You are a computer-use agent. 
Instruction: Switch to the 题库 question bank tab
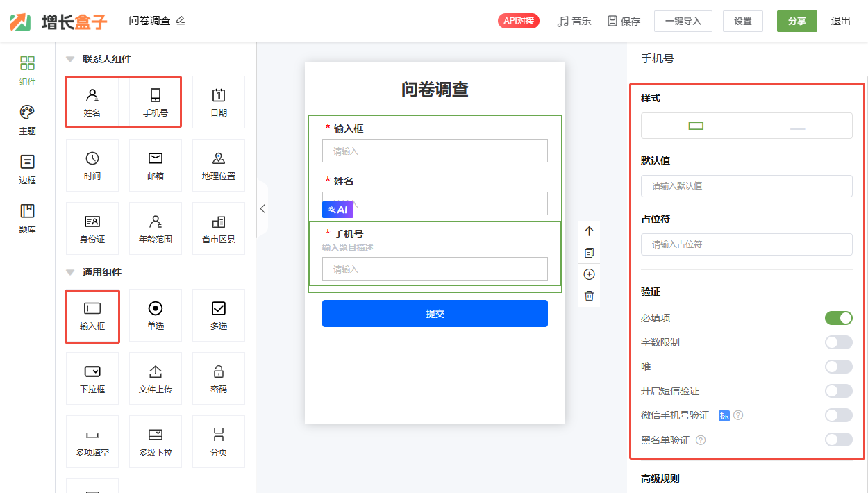[27, 219]
